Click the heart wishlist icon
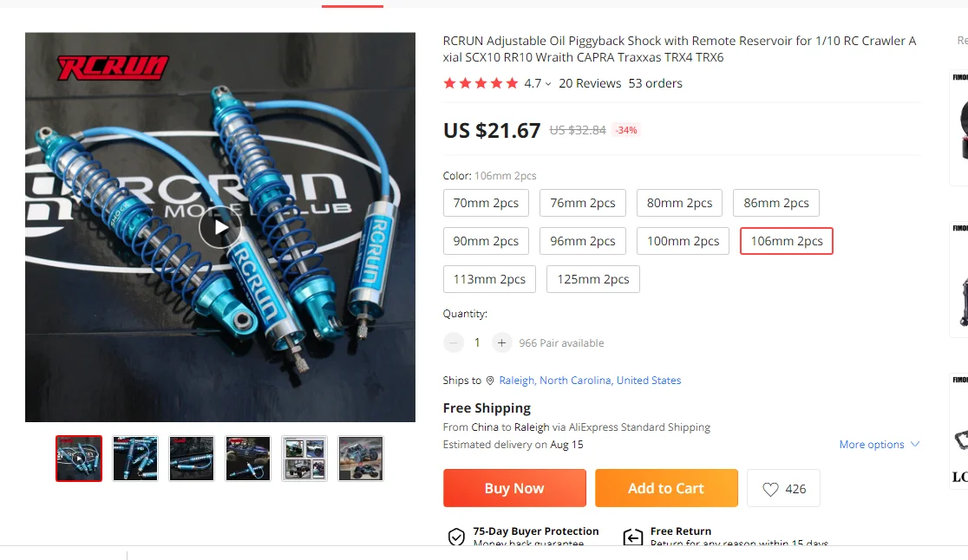Image resolution: width=968 pixels, height=560 pixels. click(x=770, y=489)
